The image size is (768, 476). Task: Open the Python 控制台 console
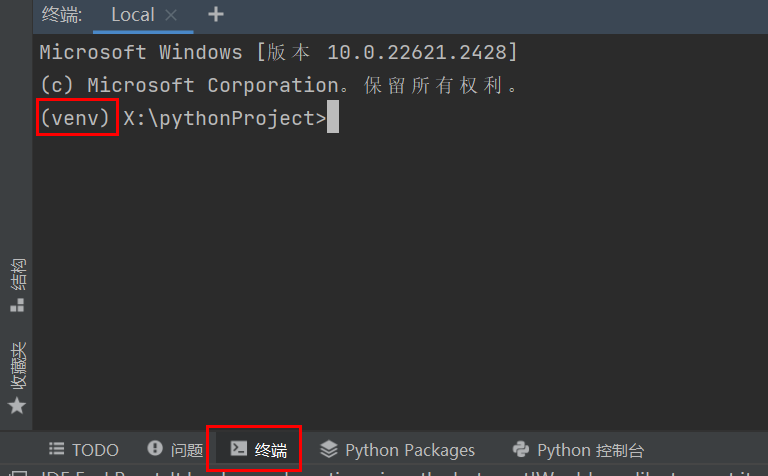[x=590, y=450]
